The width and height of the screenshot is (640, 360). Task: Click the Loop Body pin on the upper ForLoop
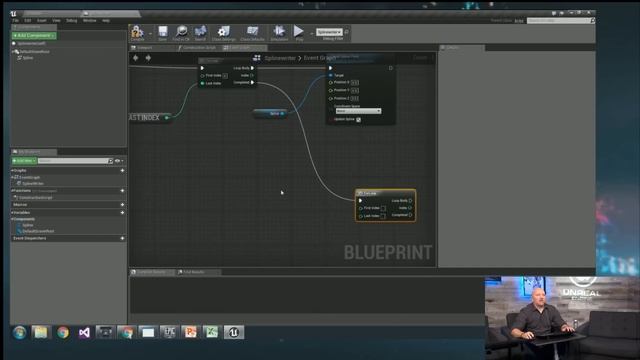click(x=253, y=68)
